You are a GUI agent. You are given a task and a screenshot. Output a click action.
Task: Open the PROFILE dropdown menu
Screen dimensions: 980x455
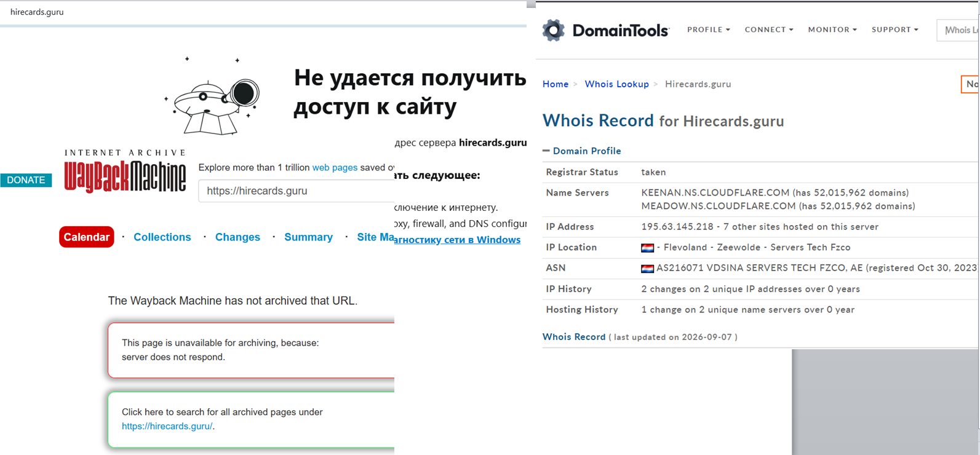point(708,30)
